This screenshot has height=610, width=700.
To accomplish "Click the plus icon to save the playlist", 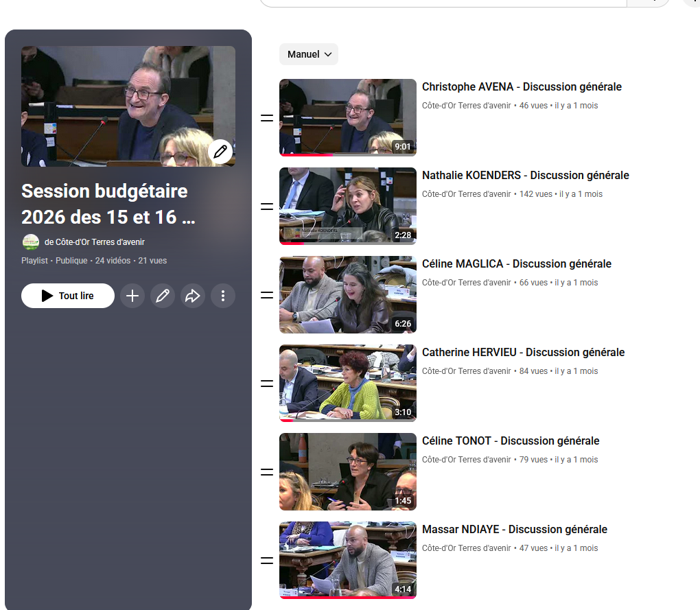I will (x=132, y=295).
